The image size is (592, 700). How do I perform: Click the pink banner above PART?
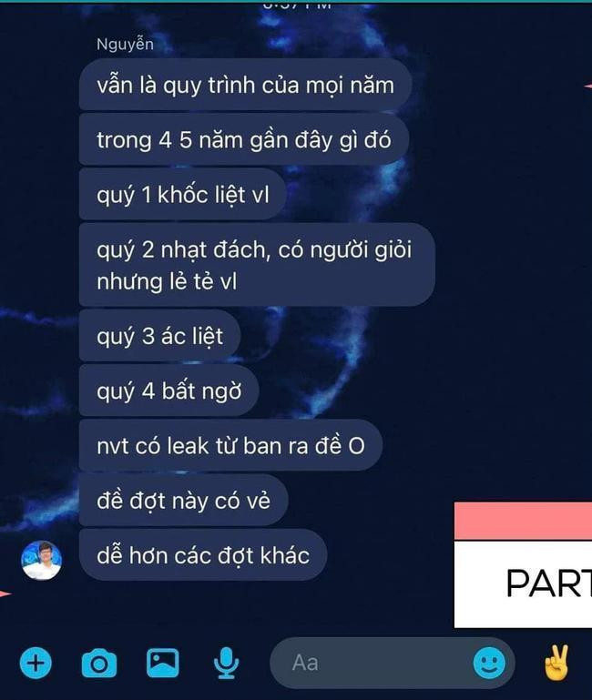[x=523, y=521]
